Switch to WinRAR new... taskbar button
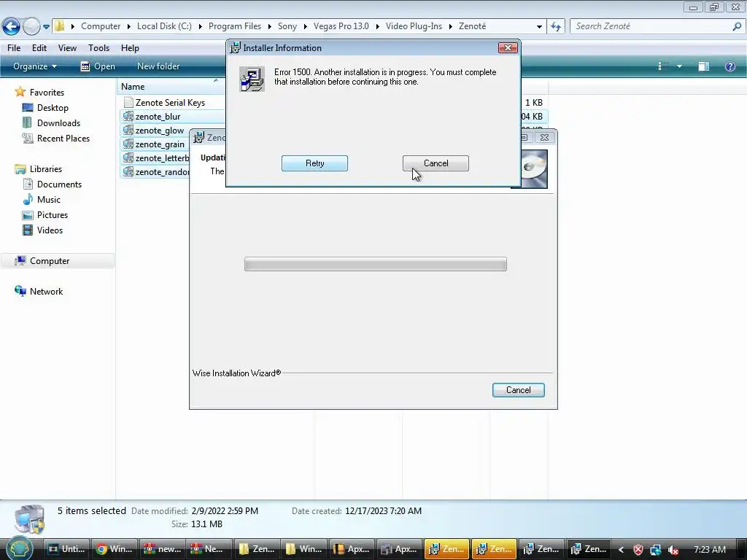This screenshot has width=747, height=560. click(x=161, y=549)
